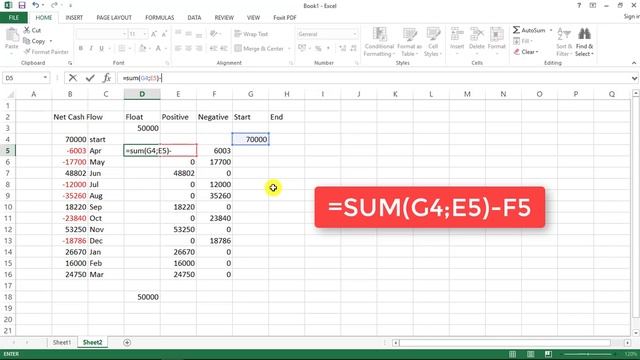Open the FILE tab
Viewport: 640px width, 360px height.
click(13, 18)
